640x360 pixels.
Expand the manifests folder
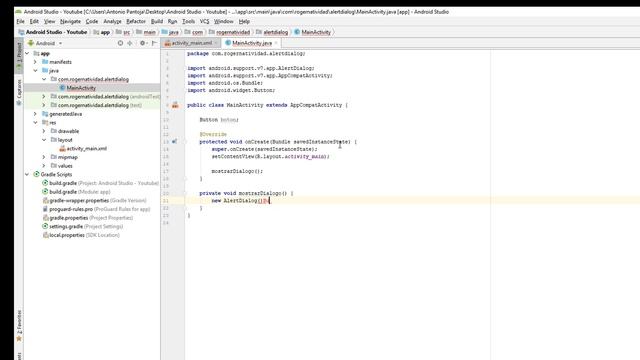pos(36,62)
